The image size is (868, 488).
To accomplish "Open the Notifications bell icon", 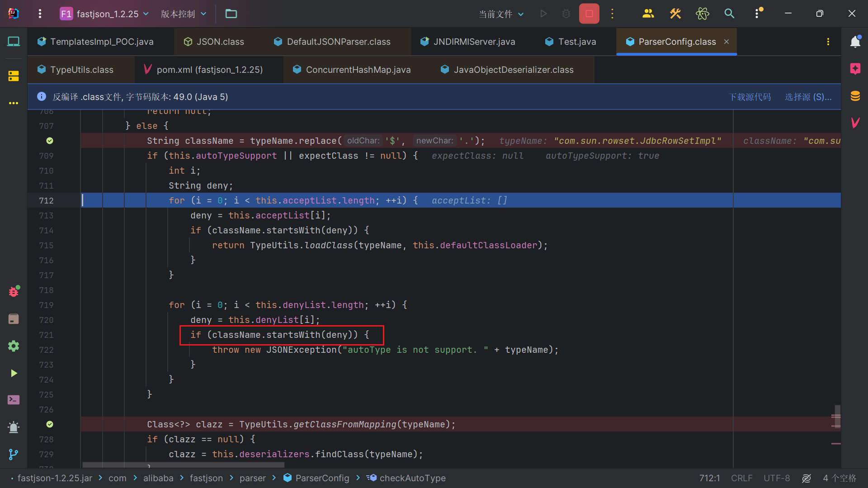I will [855, 42].
